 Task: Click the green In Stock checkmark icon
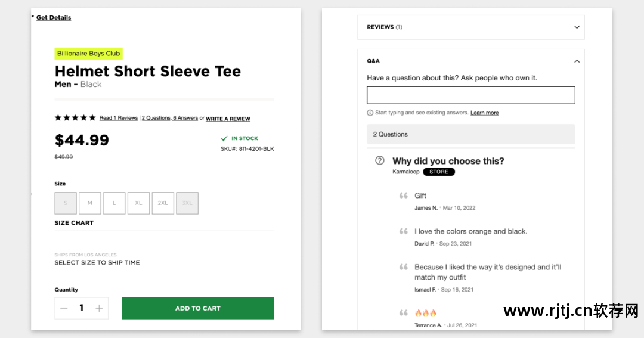click(x=224, y=138)
